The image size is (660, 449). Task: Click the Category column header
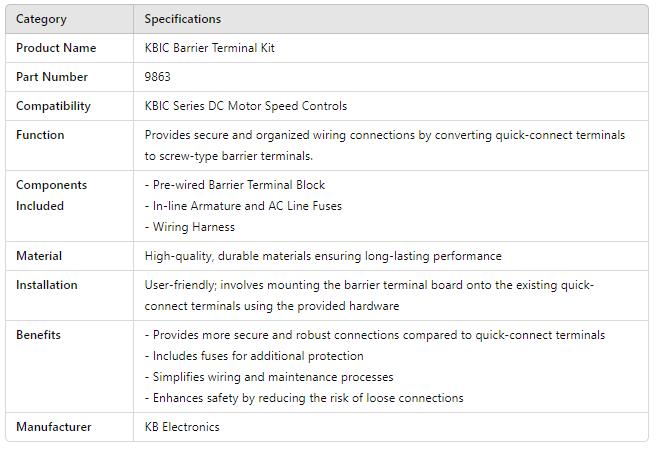[42, 19]
